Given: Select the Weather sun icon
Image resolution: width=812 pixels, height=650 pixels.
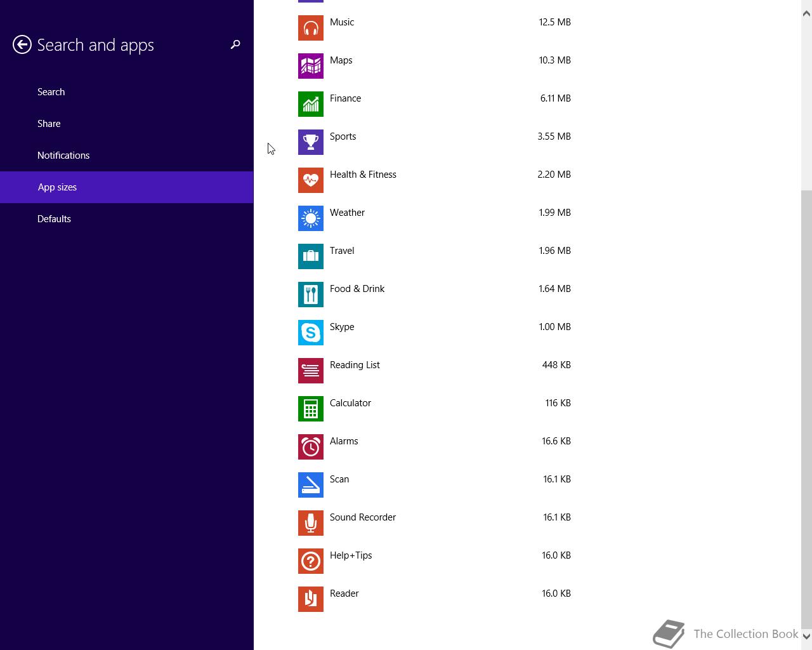Looking at the screenshot, I should coord(311,218).
